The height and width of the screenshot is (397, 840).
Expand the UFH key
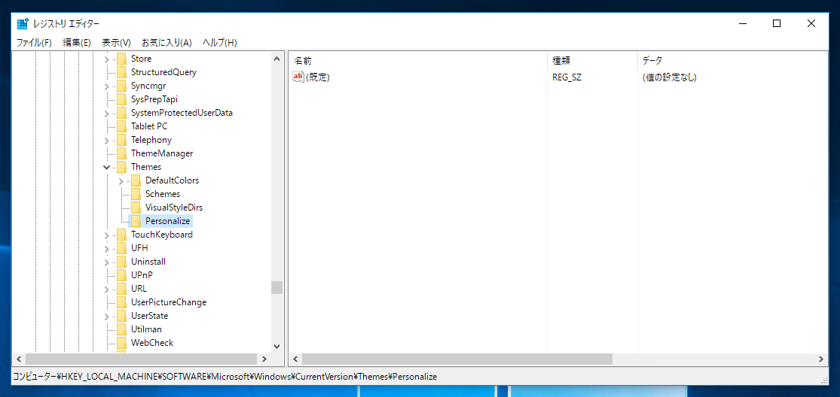(107, 249)
